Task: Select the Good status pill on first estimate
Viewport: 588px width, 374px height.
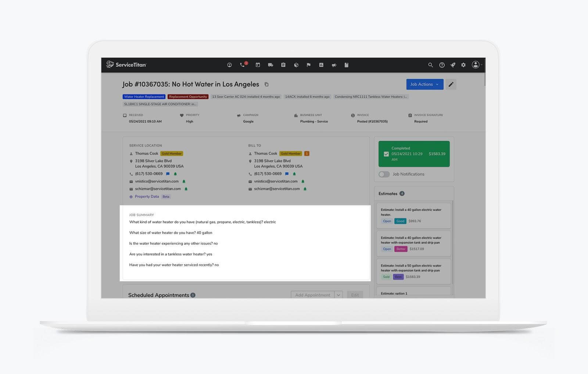Action: point(400,221)
